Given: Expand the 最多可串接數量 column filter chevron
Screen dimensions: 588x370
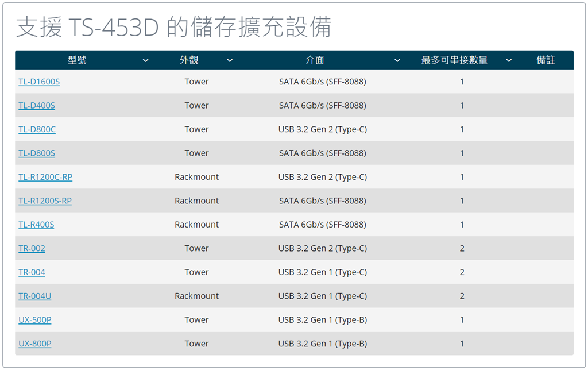Looking at the screenshot, I should [x=509, y=60].
